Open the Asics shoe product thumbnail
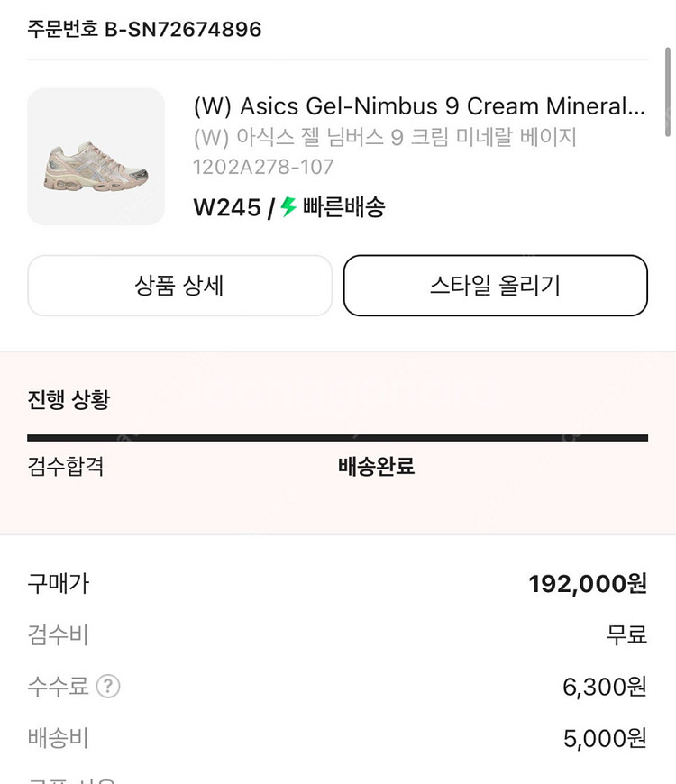This screenshot has width=676, height=784. coord(96,157)
